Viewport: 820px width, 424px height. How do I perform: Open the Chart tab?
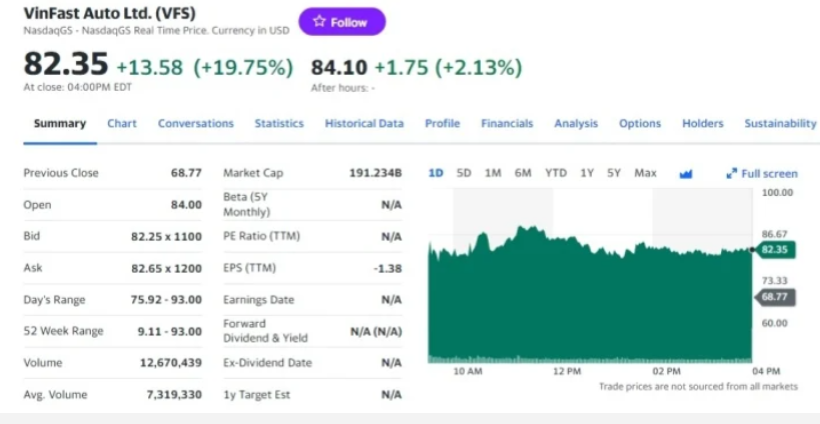(x=122, y=123)
